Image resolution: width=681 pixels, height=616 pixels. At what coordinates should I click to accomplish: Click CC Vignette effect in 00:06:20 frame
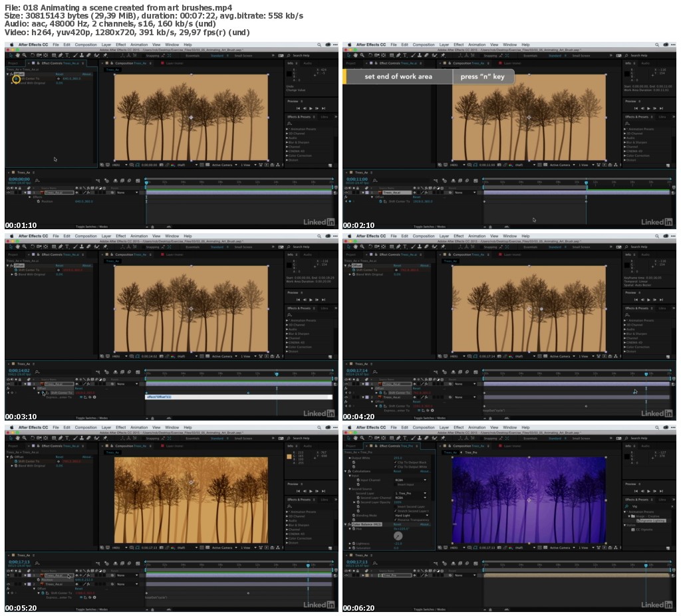pos(642,530)
